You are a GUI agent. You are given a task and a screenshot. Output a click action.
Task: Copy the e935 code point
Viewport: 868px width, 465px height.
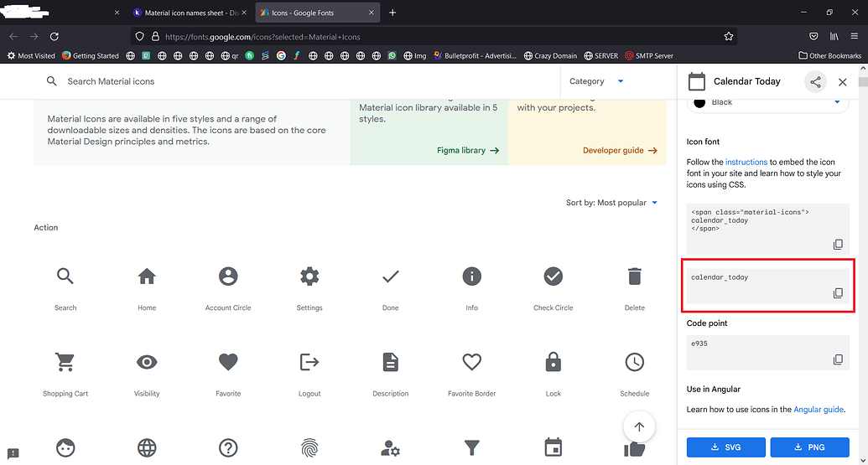(x=837, y=359)
